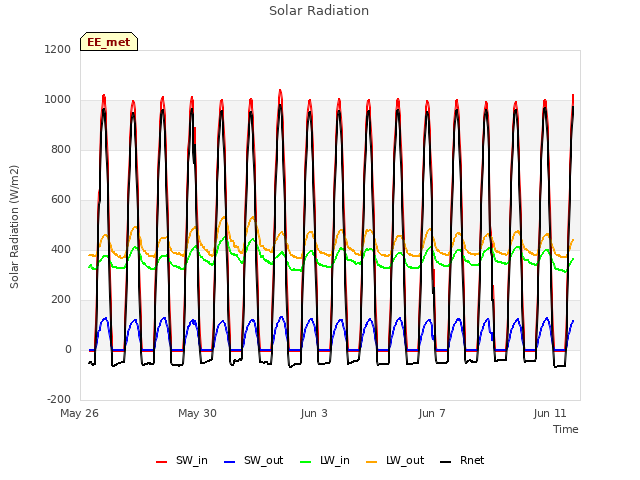This screenshot has height=480, width=640.
Task: Click the May 30 x-axis tick label
Action: click(x=198, y=413)
